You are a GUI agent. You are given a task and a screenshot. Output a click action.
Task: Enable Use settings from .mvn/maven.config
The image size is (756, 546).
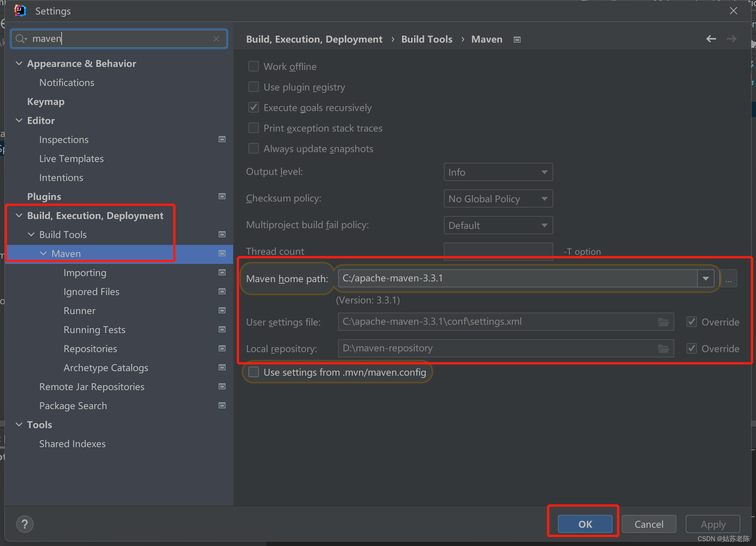click(254, 372)
